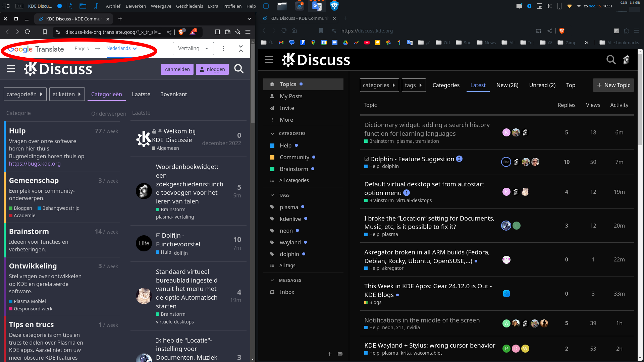Open Profielen menu in menu bar
Viewport: 644px width, 362px height.
coord(232,6)
